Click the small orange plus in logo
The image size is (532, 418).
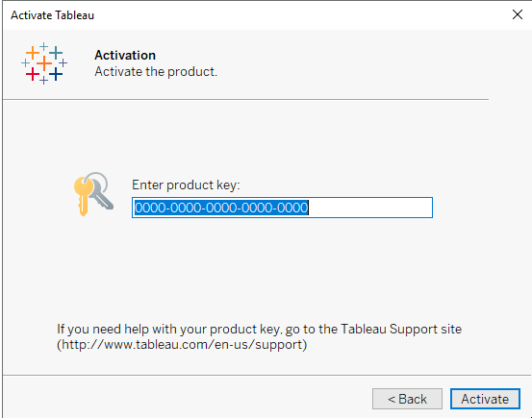[x=33, y=53]
